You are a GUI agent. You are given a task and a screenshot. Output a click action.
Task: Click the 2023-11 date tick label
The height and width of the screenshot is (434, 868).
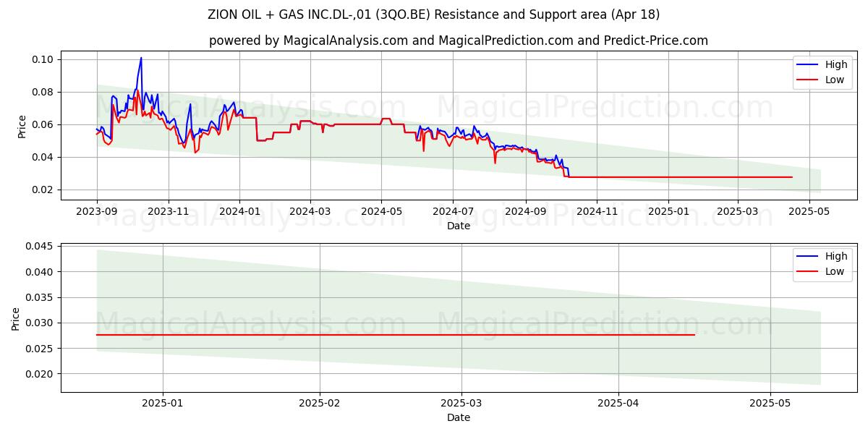pyautogui.click(x=168, y=210)
